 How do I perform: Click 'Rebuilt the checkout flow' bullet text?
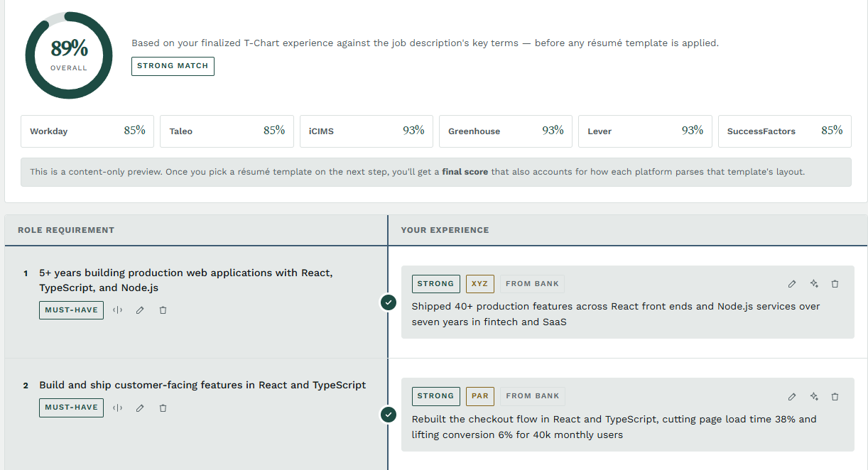[x=614, y=427]
